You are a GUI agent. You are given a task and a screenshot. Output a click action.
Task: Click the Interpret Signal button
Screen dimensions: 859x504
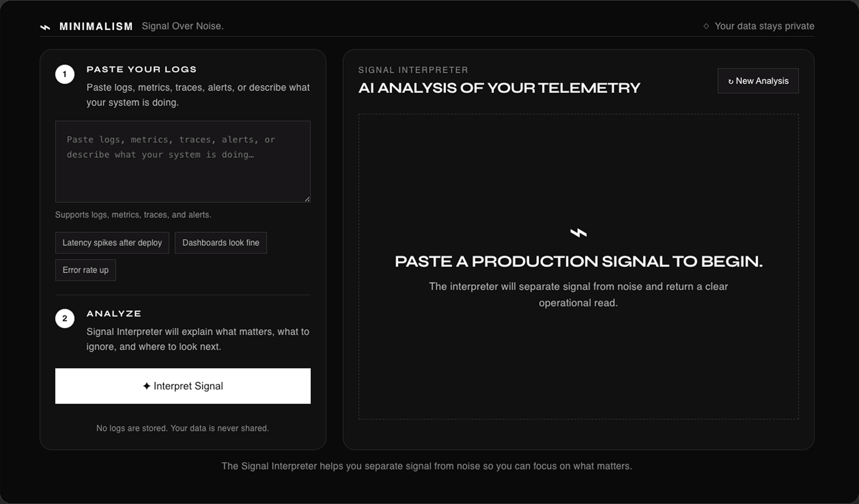point(183,386)
